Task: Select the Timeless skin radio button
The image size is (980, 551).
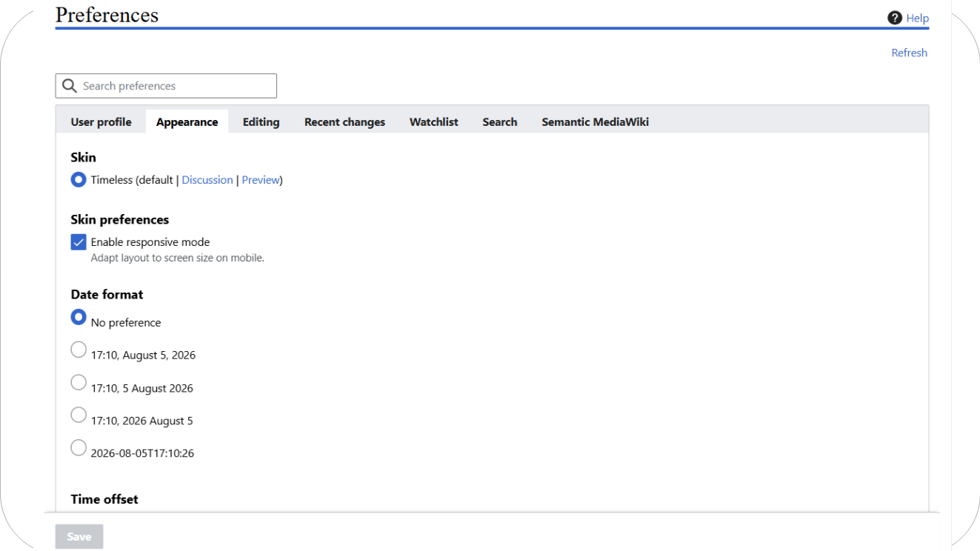Action: tap(79, 180)
